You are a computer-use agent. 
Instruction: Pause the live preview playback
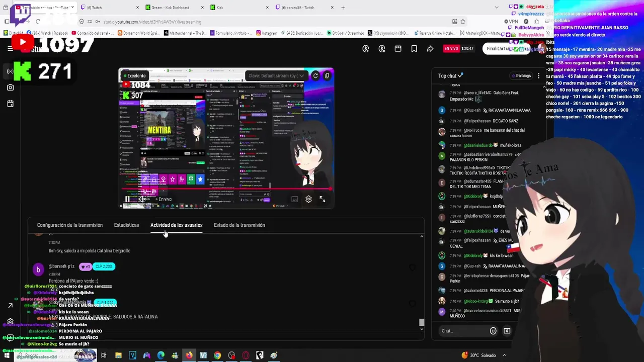coord(127,200)
